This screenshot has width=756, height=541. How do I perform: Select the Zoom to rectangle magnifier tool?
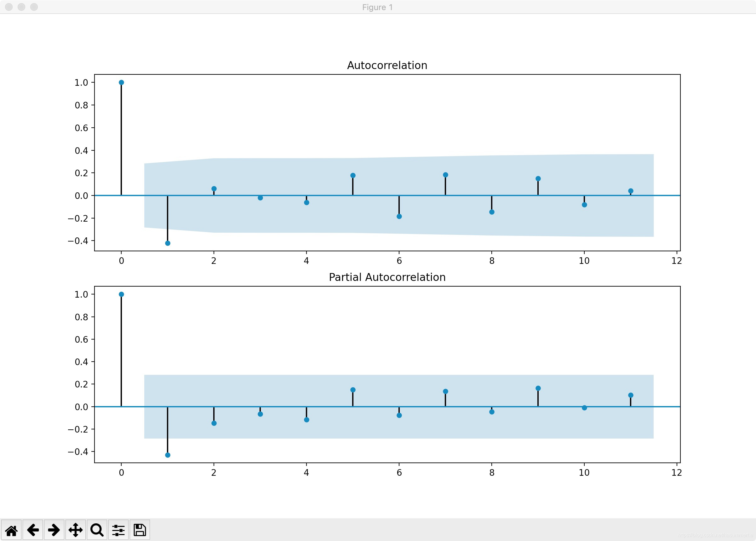[97, 530]
